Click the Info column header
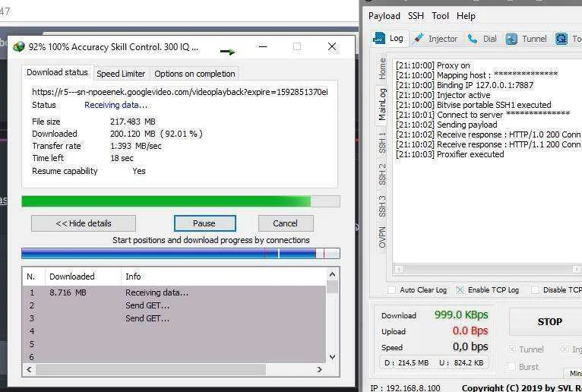582x392 pixels. tap(224, 277)
